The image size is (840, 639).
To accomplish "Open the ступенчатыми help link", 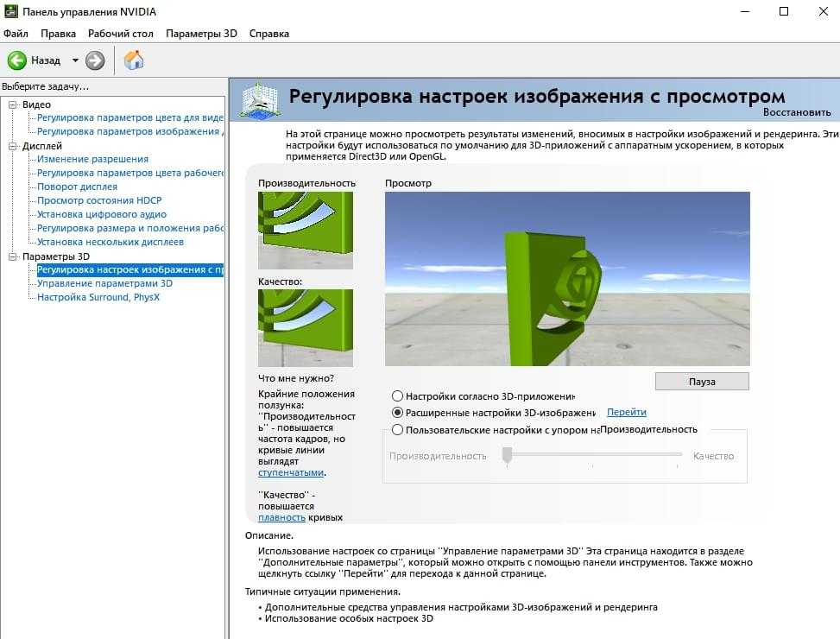I will [291, 472].
